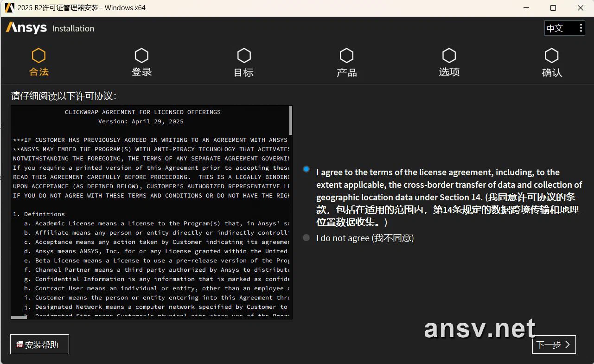
Task: Open the 中文 language dropdown
Action: tap(564, 28)
